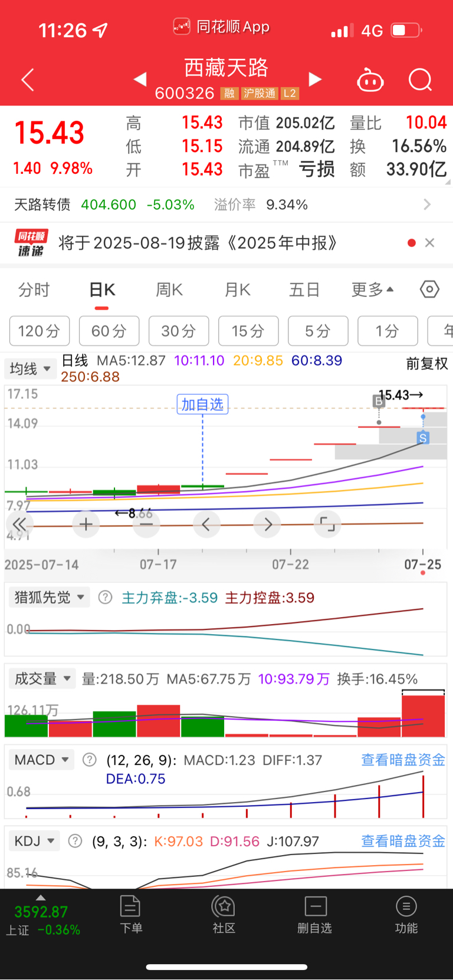The image size is (453, 980).
Task: Tap the 沪股通 tag
Action: 260,93
